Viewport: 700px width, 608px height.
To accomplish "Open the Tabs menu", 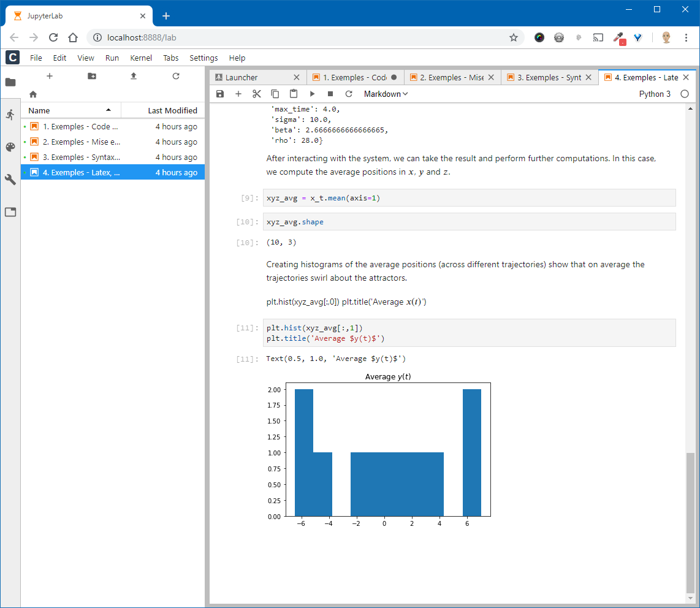I will click(x=170, y=58).
